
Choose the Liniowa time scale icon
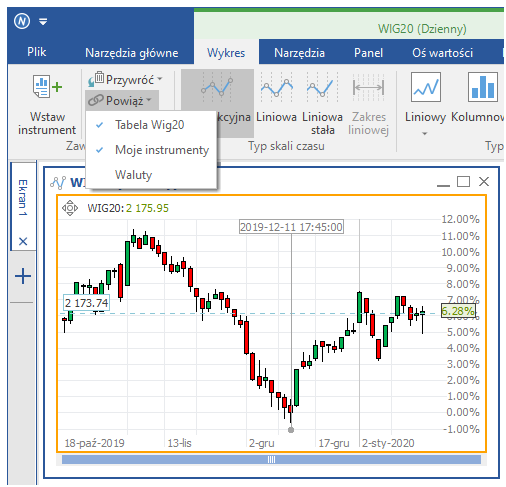click(x=277, y=88)
